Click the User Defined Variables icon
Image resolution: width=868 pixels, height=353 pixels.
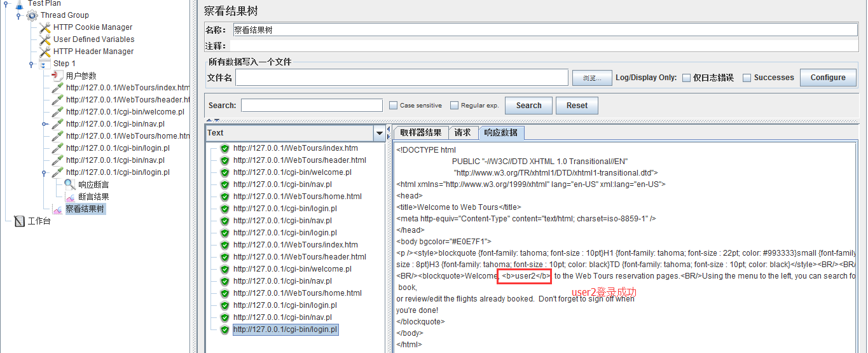[x=45, y=39]
